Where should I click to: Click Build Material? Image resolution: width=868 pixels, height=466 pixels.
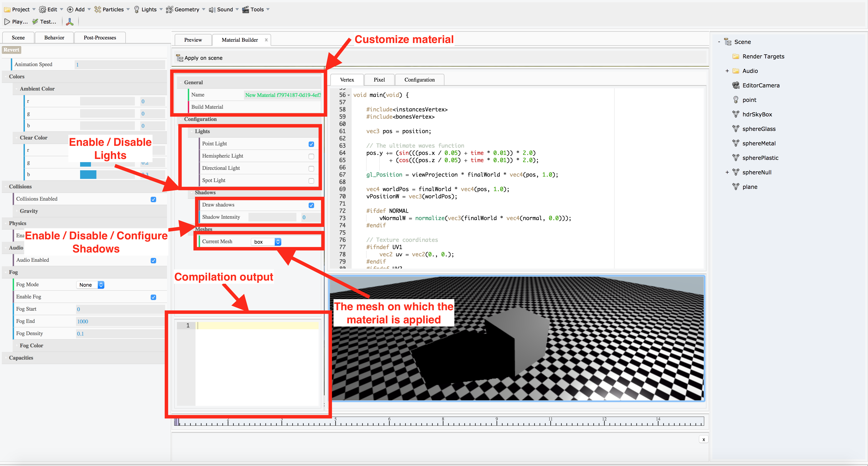pos(207,107)
